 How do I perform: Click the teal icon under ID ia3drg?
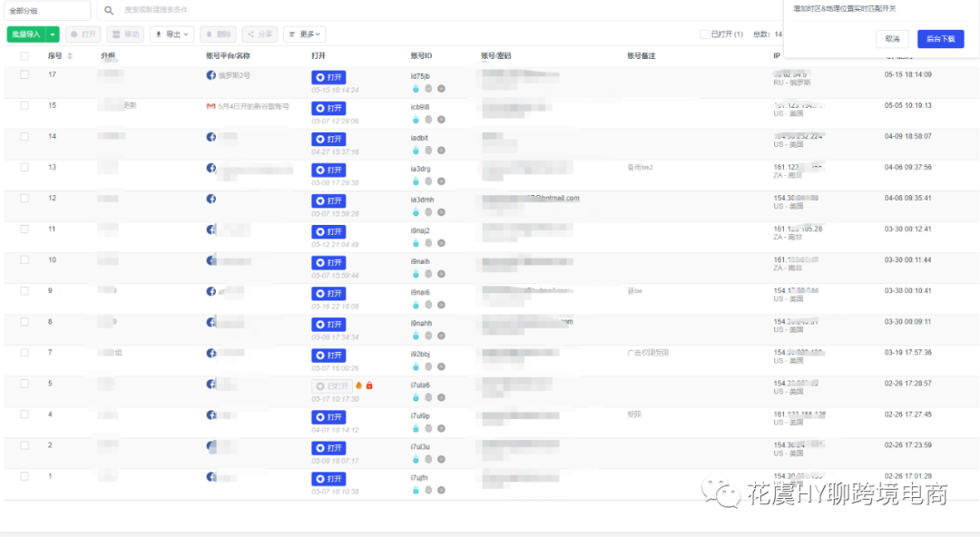416,181
